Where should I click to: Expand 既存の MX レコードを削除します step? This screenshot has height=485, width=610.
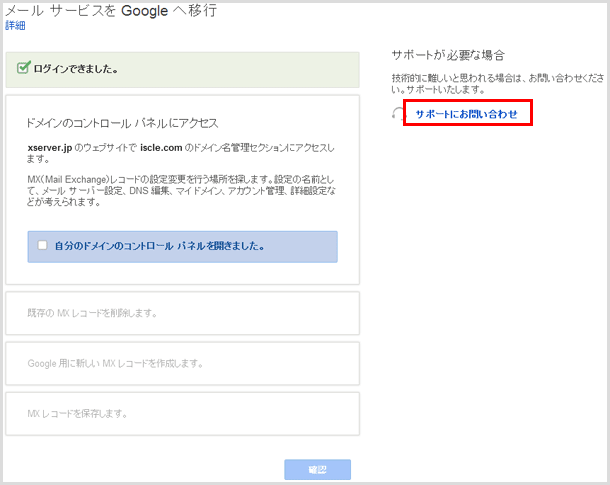pyautogui.click(x=182, y=313)
